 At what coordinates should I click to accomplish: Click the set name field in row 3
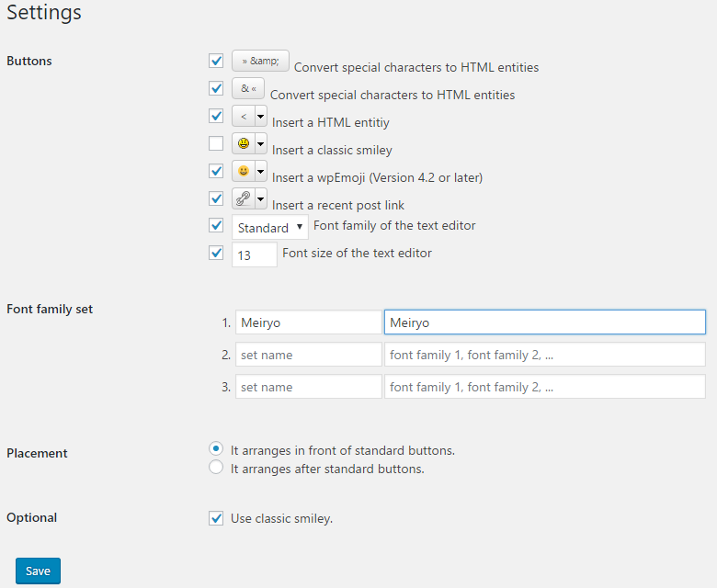[x=309, y=387]
